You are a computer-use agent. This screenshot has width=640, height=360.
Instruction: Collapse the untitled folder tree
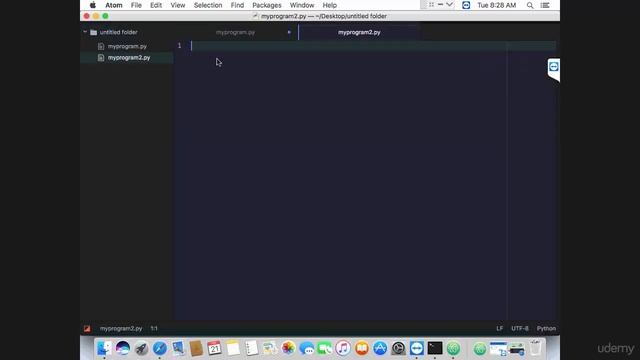click(85, 32)
